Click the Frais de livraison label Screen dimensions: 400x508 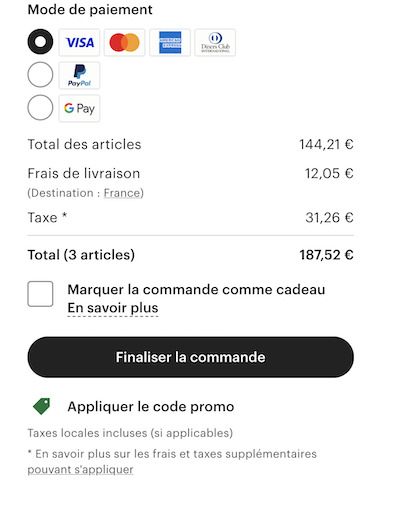point(84,174)
